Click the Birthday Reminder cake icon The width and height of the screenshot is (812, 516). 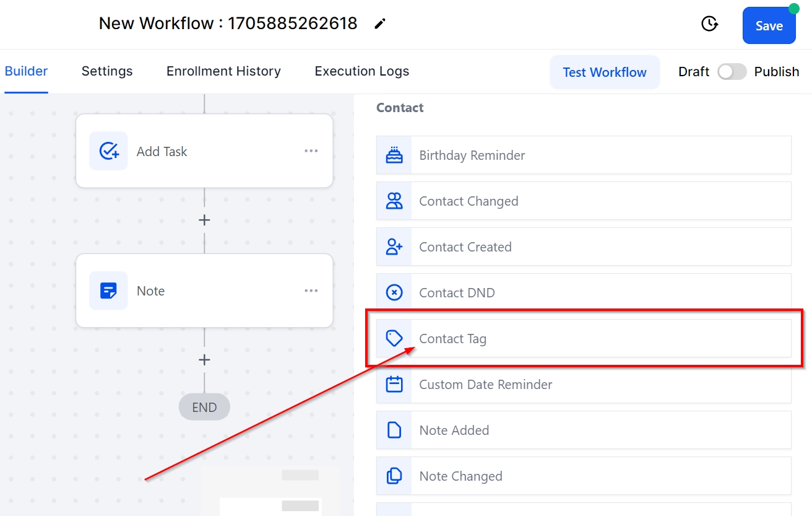(x=394, y=155)
